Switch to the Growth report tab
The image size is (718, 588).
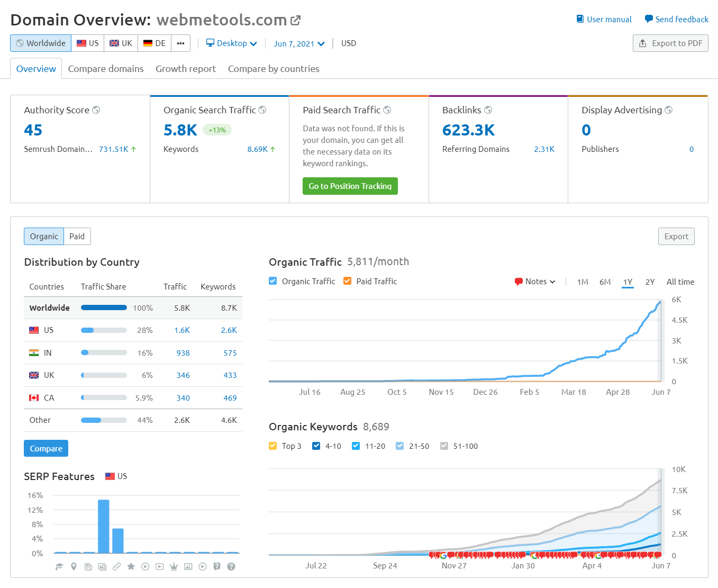(186, 69)
